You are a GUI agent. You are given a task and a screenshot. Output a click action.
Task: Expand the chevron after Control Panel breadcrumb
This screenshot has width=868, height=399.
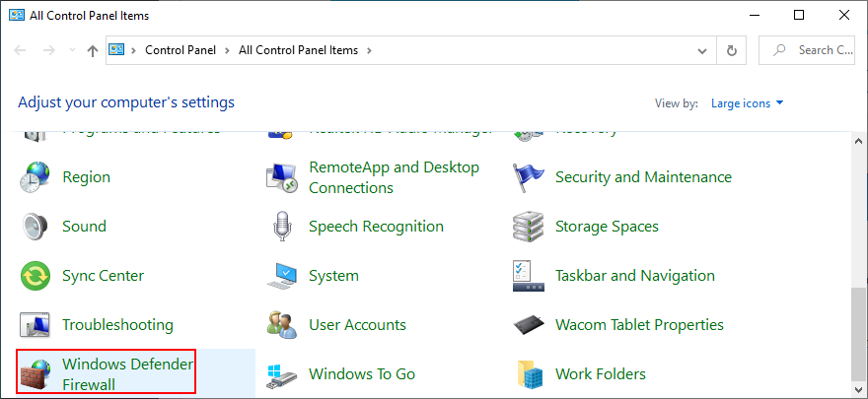229,50
